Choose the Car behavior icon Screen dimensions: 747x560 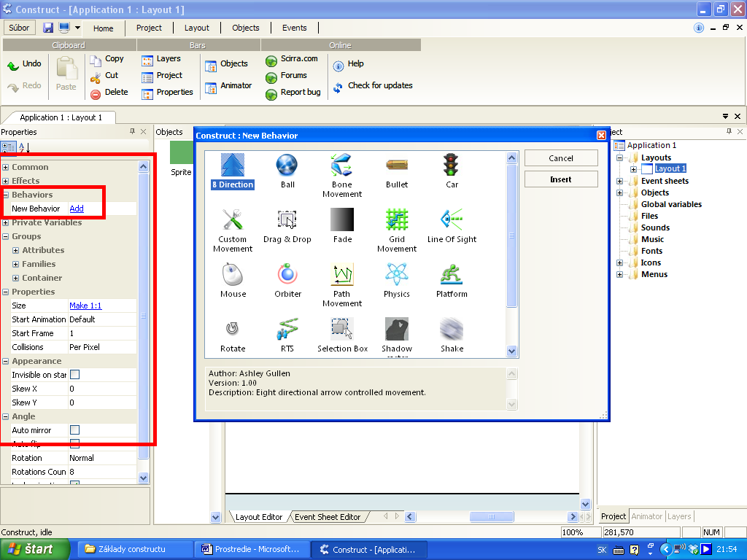[452, 166]
